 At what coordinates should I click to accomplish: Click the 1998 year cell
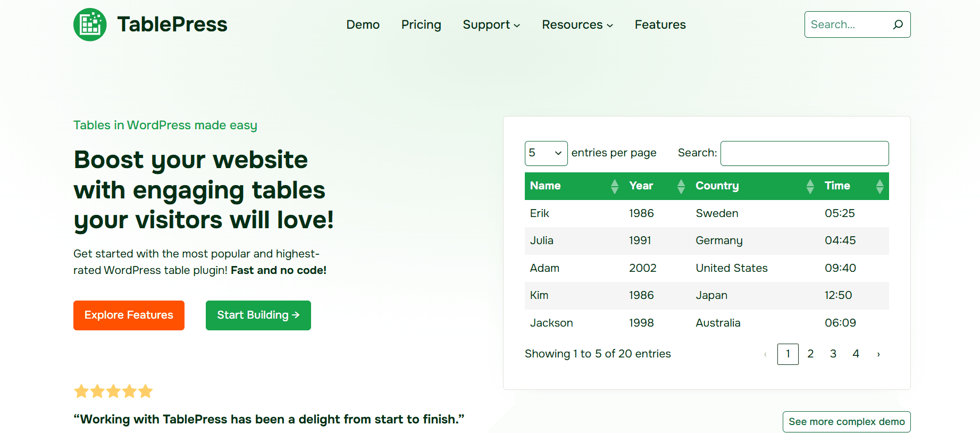point(657,323)
